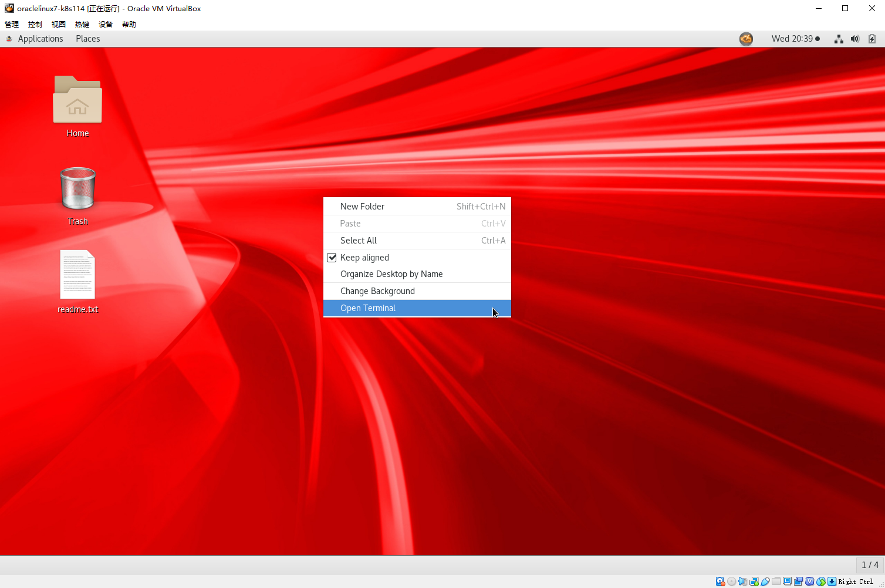Click the network adapters icon in VM status bar

coord(753,581)
